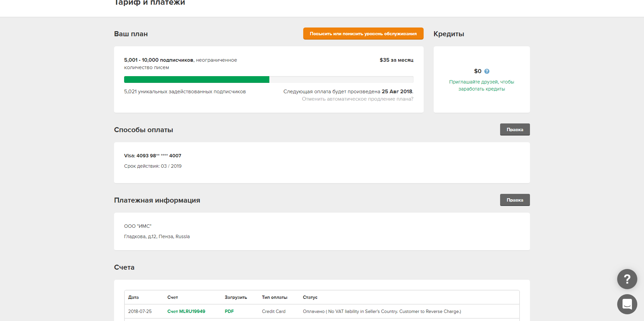
Task: Download the PDF for the 2018-07-25 invoice
Action: tap(229, 311)
